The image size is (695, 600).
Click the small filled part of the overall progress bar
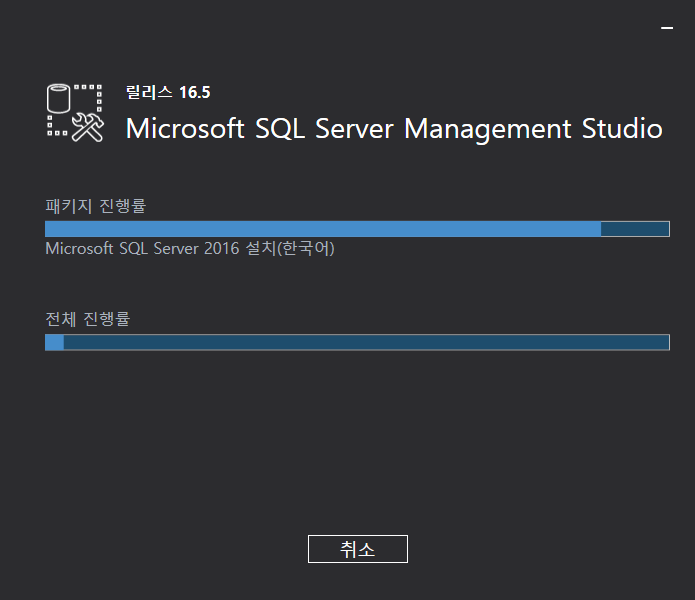(55, 343)
